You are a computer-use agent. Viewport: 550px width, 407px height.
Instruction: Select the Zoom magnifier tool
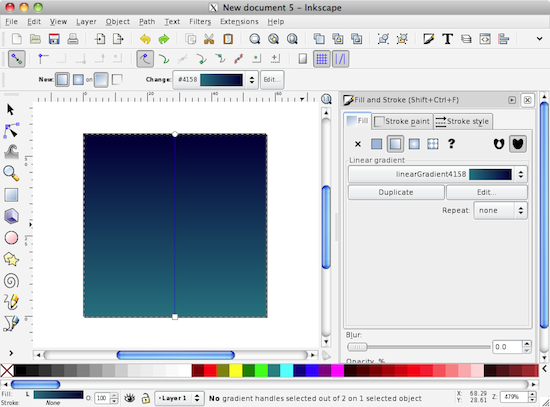pos(11,173)
